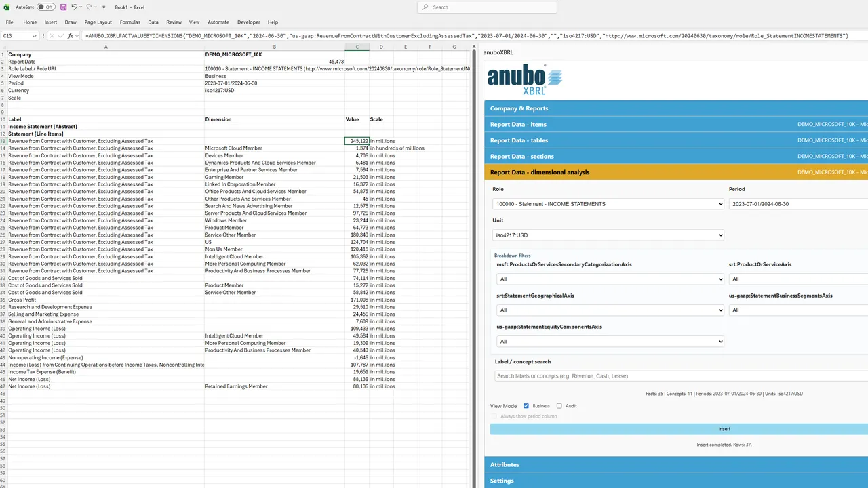
Task: Open the Period dropdown
Action: pos(798,204)
